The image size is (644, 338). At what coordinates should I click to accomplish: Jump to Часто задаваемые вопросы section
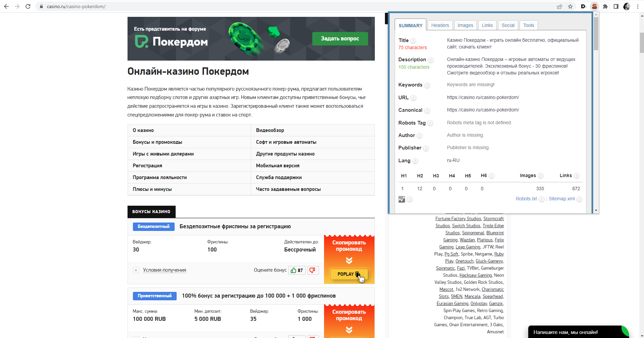[288, 189]
